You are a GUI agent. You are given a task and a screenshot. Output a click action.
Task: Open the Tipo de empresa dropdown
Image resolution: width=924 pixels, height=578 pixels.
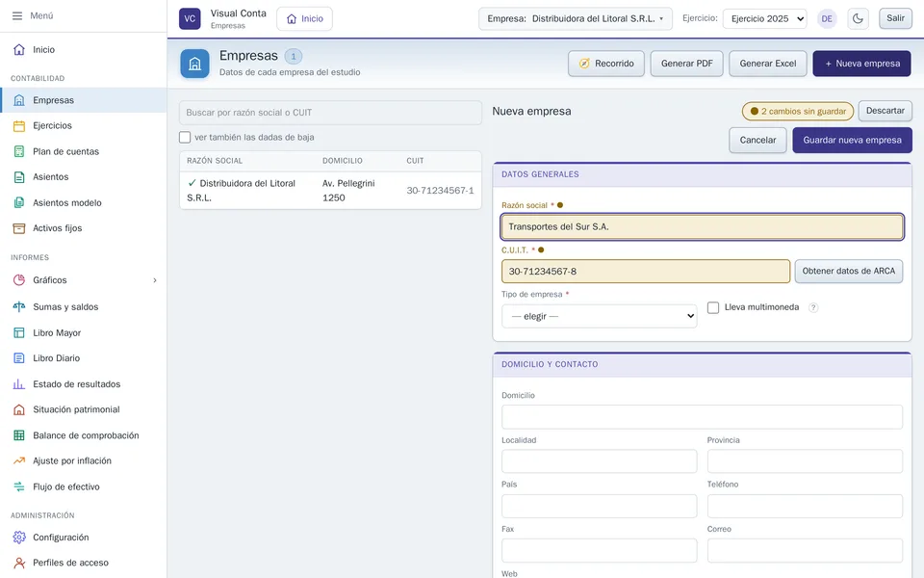pos(599,316)
